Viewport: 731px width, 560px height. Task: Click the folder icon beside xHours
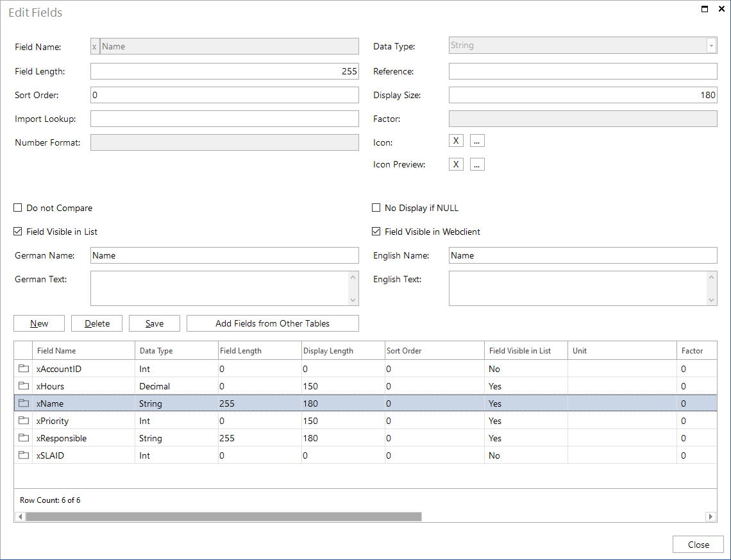[x=23, y=386]
